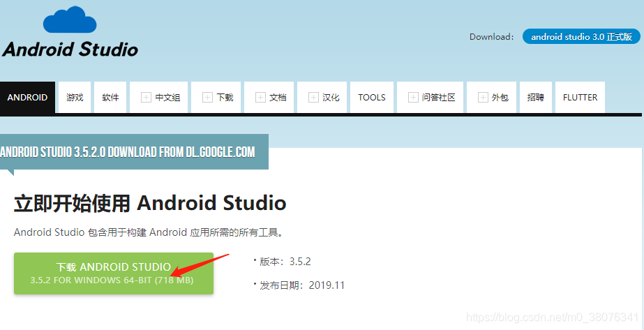The width and height of the screenshot is (644, 330).
Task: Expand the plus icon beside 中文组
Action: pyautogui.click(x=146, y=98)
